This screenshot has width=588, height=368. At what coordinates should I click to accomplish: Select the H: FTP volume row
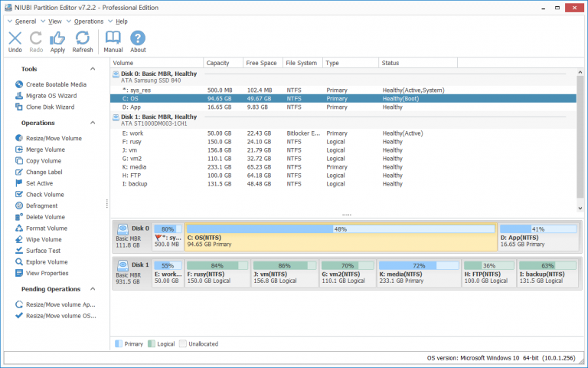pyautogui.click(x=343, y=176)
